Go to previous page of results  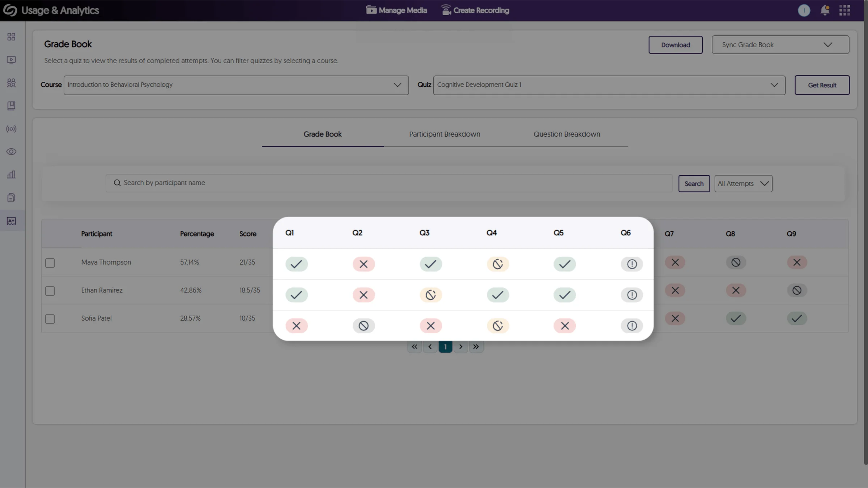(430, 347)
